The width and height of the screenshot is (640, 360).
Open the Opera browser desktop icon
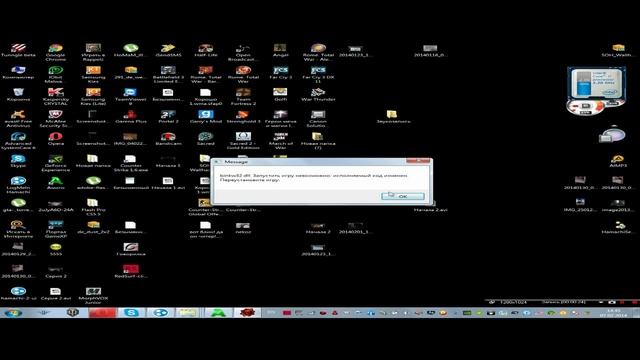(x=56, y=139)
